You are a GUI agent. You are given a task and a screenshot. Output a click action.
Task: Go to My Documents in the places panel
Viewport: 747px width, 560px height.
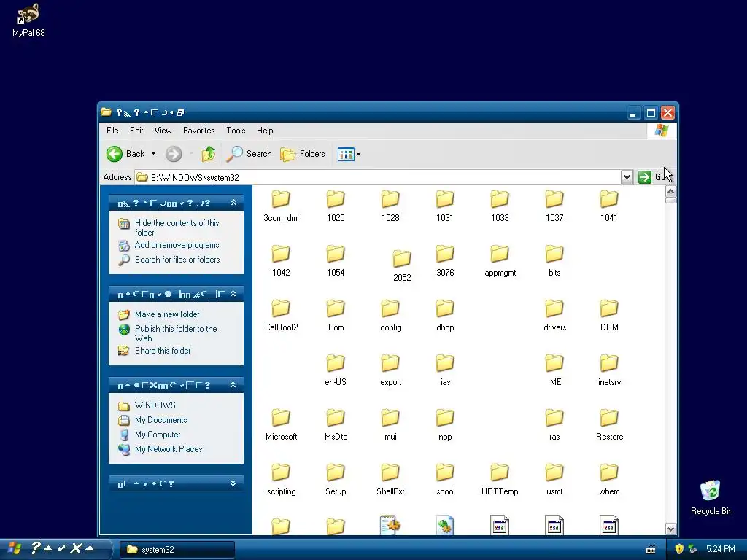[x=160, y=420]
